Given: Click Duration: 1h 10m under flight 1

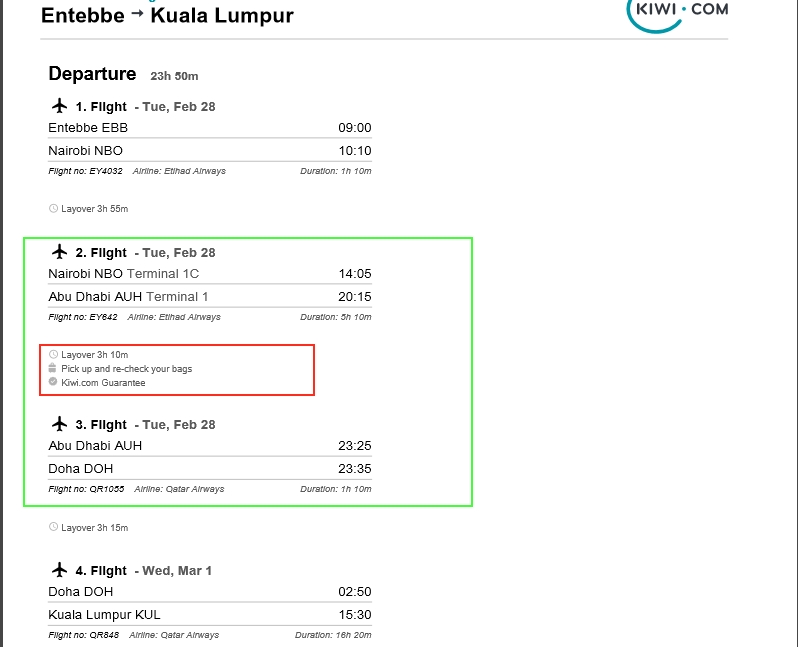Looking at the screenshot, I should [336, 171].
